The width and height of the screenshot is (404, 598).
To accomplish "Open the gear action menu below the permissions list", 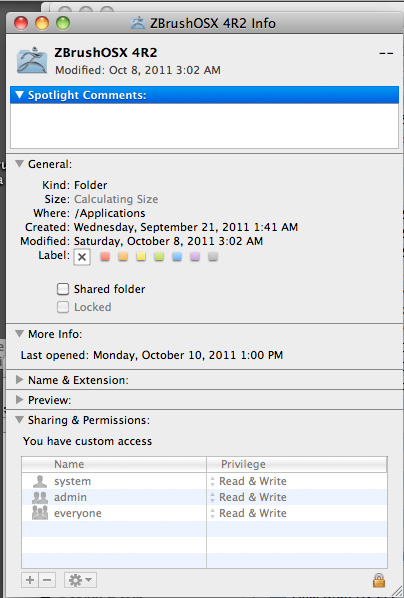I will pyautogui.click(x=80, y=580).
